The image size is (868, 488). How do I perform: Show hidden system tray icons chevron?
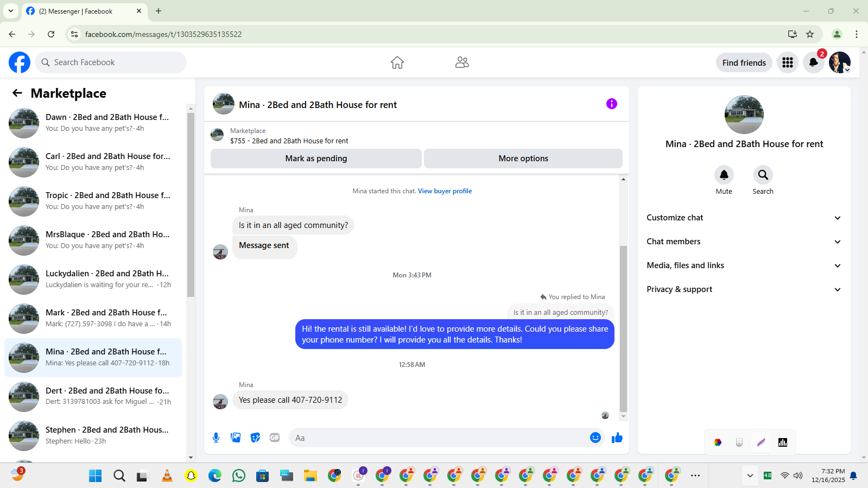pos(750,476)
